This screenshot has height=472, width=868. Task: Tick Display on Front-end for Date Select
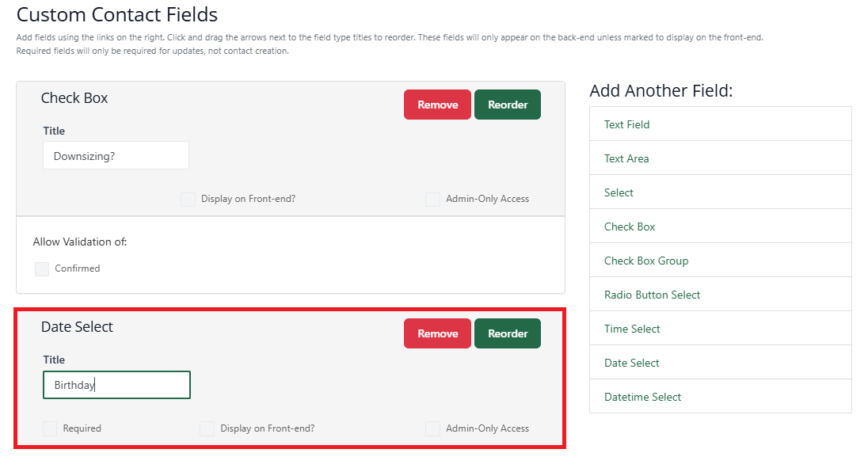207,429
